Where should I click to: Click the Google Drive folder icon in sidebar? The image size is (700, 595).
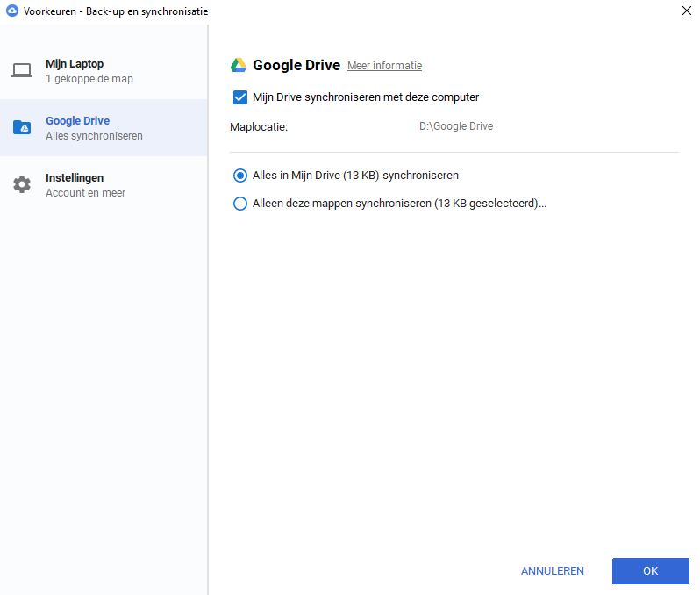coord(22,128)
